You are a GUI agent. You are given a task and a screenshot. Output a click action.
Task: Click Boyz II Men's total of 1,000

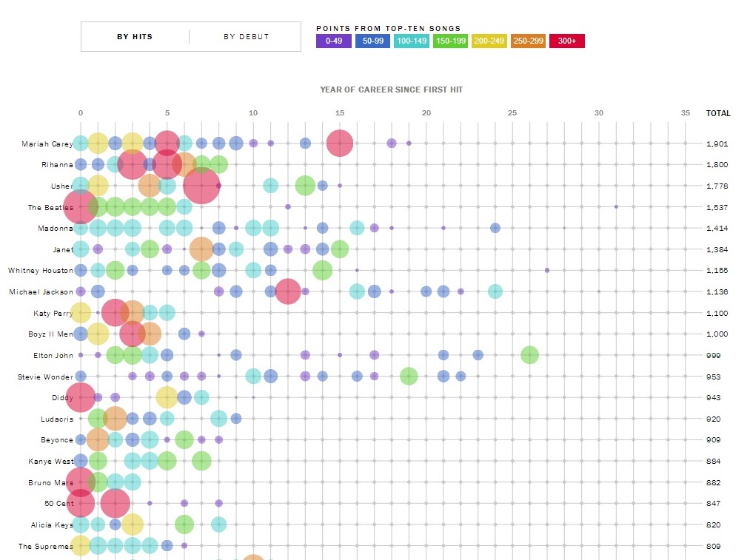pyautogui.click(x=717, y=334)
